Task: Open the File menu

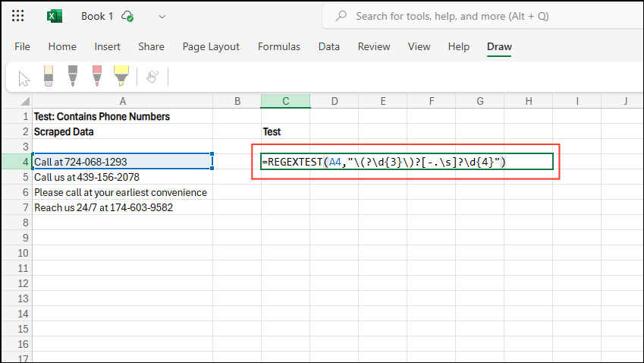Action: [23, 46]
